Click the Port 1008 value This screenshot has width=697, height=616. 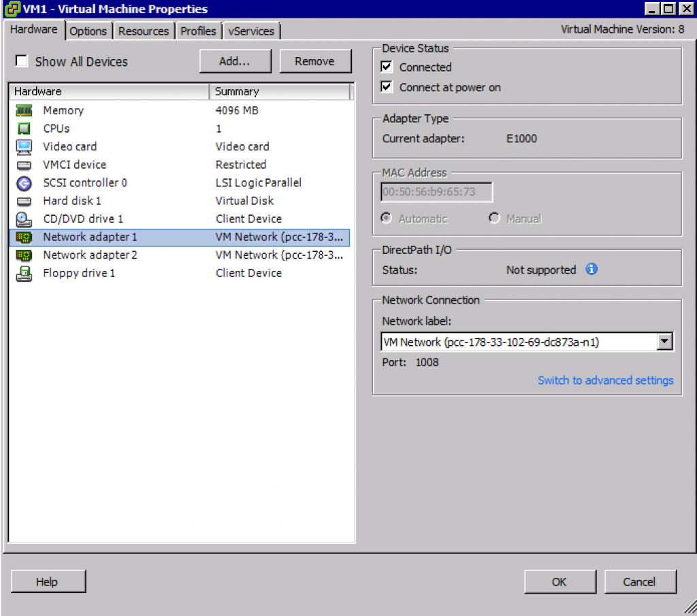tap(427, 362)
